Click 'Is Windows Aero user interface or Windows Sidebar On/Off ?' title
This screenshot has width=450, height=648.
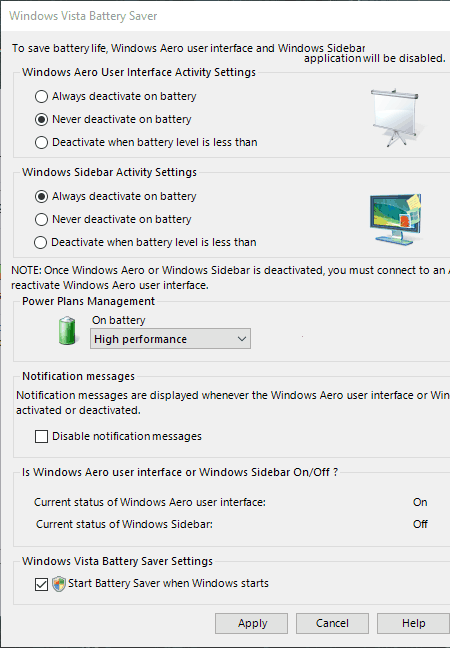tap(180, 472)
